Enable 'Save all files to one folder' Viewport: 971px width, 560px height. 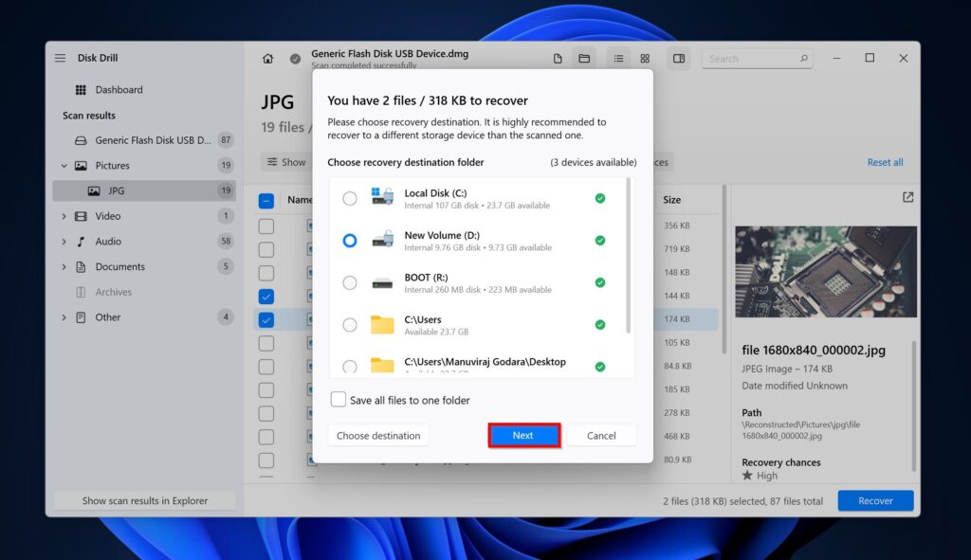tap(339, 399)
